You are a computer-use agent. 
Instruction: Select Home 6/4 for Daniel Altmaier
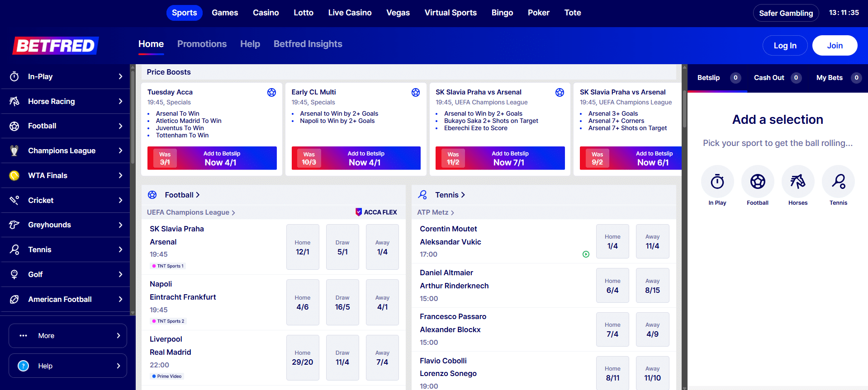pos(612,286)
